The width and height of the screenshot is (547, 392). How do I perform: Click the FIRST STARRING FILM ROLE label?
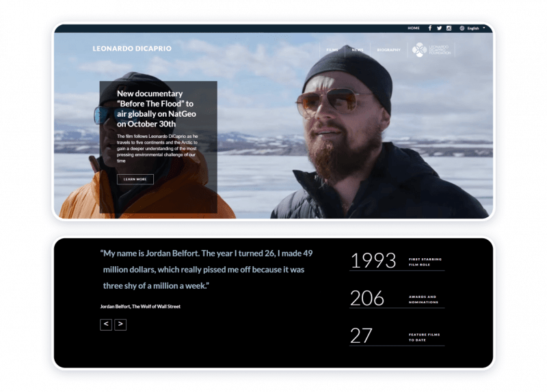425,262
